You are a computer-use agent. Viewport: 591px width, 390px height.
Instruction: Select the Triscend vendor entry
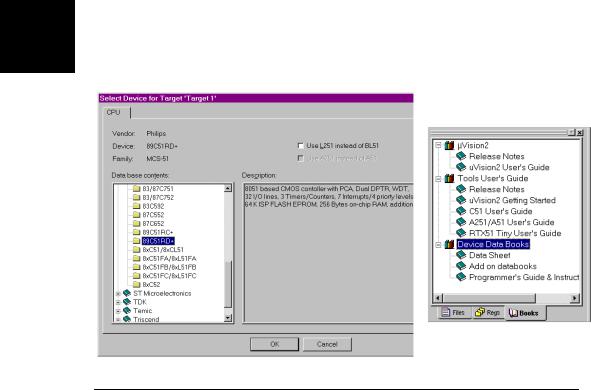click(146, 320)
